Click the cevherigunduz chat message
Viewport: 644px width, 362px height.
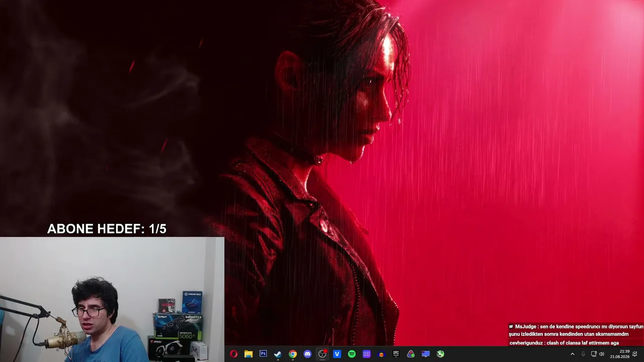pyautogui.click(x=564, y=343)
